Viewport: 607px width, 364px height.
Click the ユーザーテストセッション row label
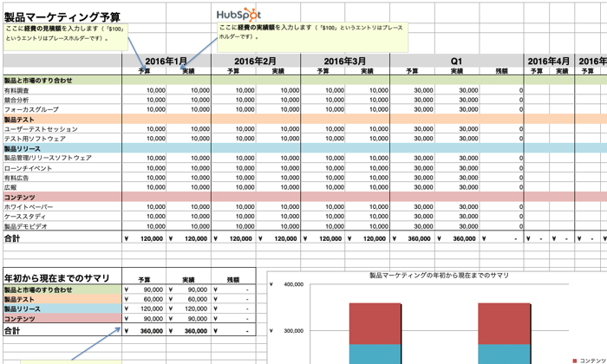coord(41,129)
